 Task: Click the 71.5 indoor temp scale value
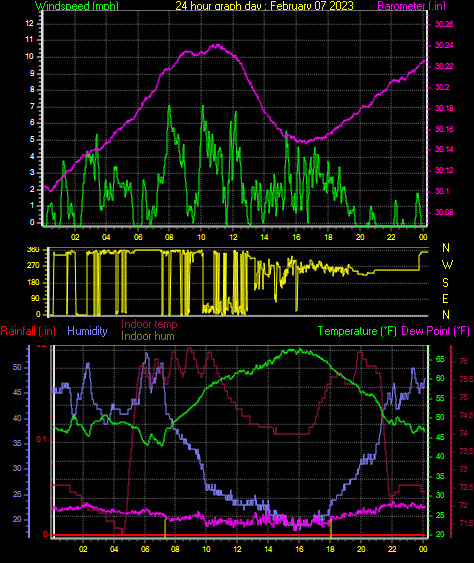466,524
